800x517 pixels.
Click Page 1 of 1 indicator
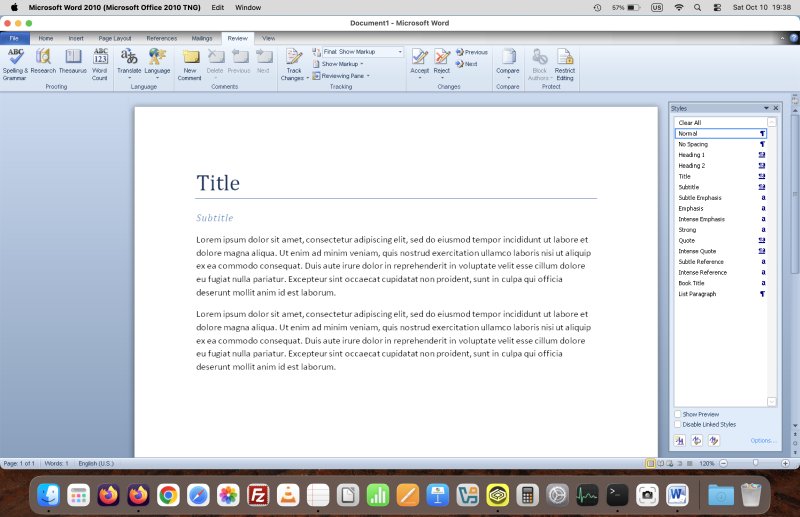pyautogui.click(x=19, y=463)
